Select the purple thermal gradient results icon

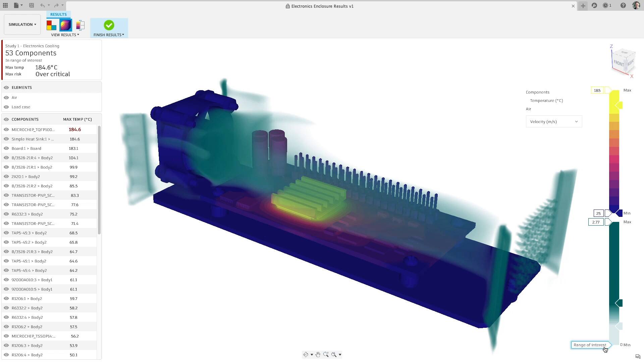66,25
